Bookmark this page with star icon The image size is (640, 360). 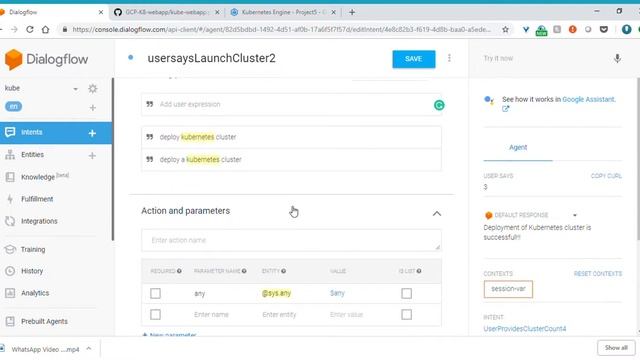click(x=505, y=29)
